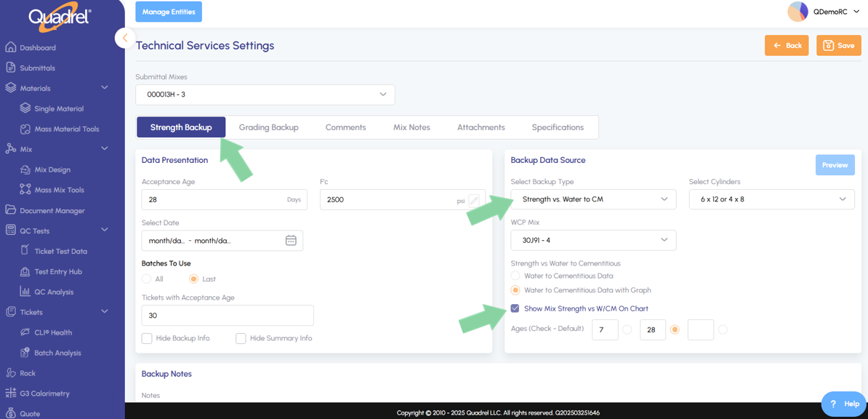Select the All batches radio button
This screenshot has width=868, height=419.
(147, 279)
